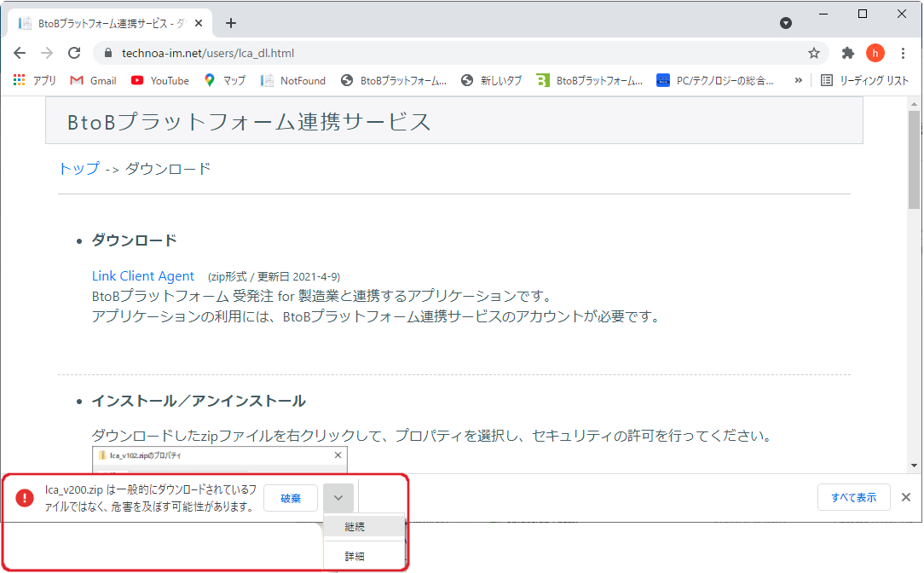Open the orange profile avatar
The width and height of the screenshot is (924, 573).
[875, 53]
